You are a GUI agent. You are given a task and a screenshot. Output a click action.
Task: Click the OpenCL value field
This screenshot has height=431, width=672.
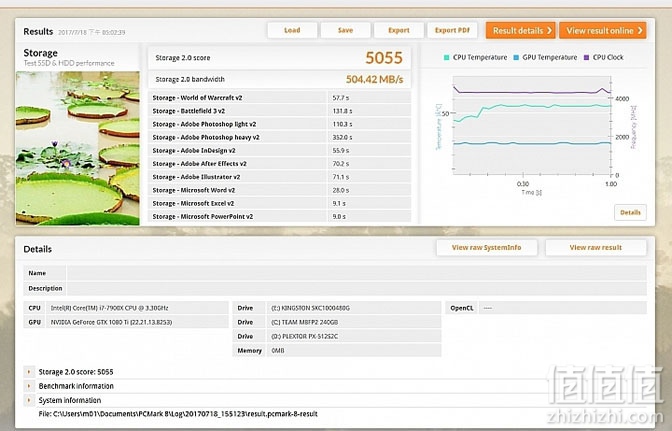tap(563, 308)
